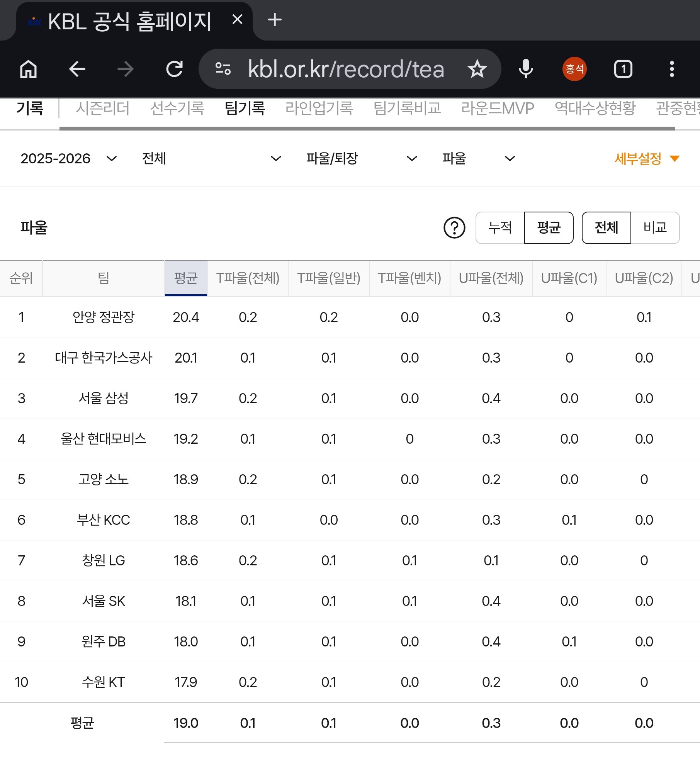Sort by the 평균 column header

[186, 278]
